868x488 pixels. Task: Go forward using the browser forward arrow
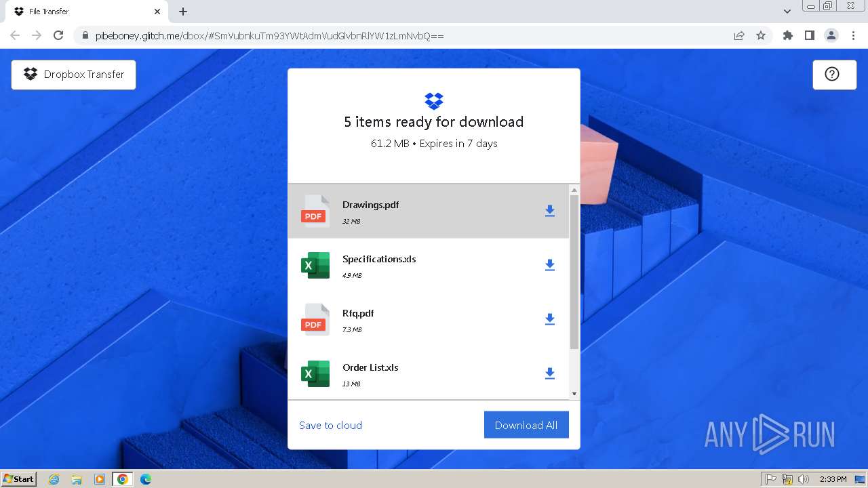[x=37, y=35]
